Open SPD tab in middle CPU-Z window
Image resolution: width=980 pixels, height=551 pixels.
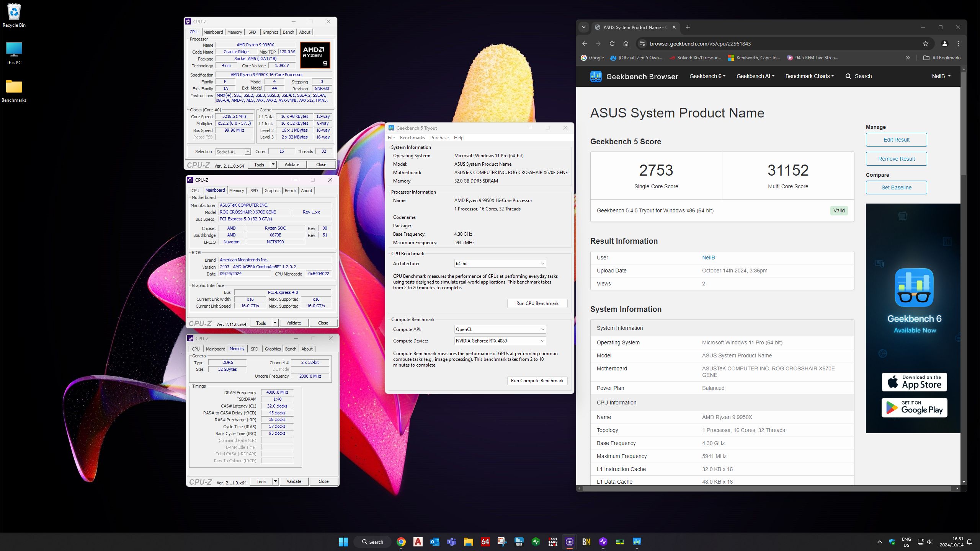pos(254,191)
